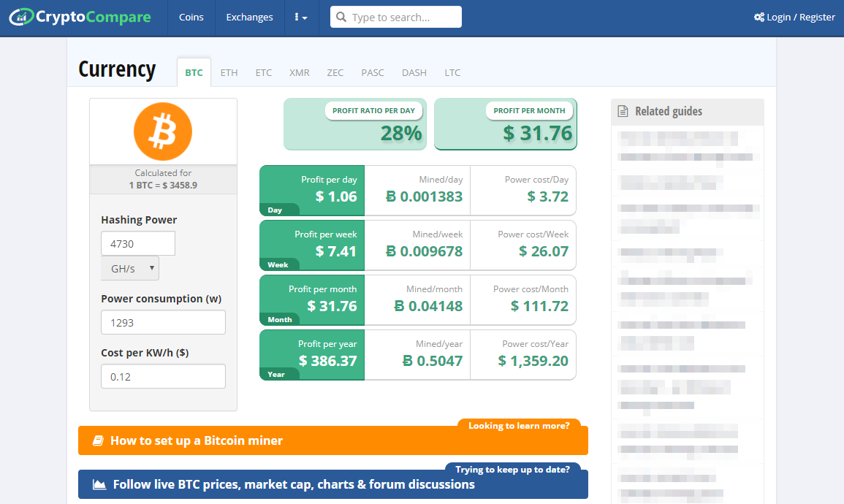Click the Profit Per Month card
This screenshot has height=504, width=844.
tap(506, 124)
